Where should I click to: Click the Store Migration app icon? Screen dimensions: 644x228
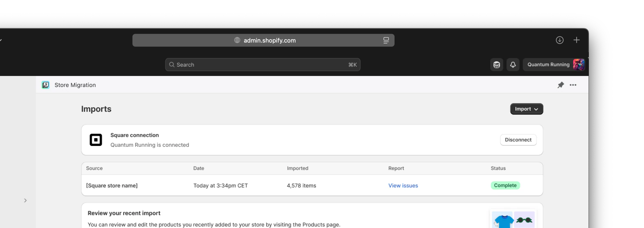pos(46,85)
